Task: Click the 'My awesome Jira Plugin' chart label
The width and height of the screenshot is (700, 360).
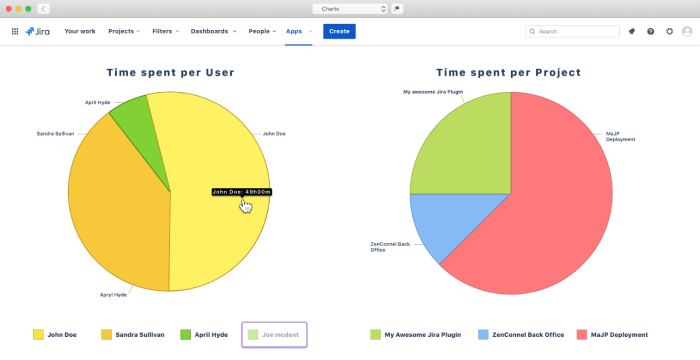Action: coord(433,92)
